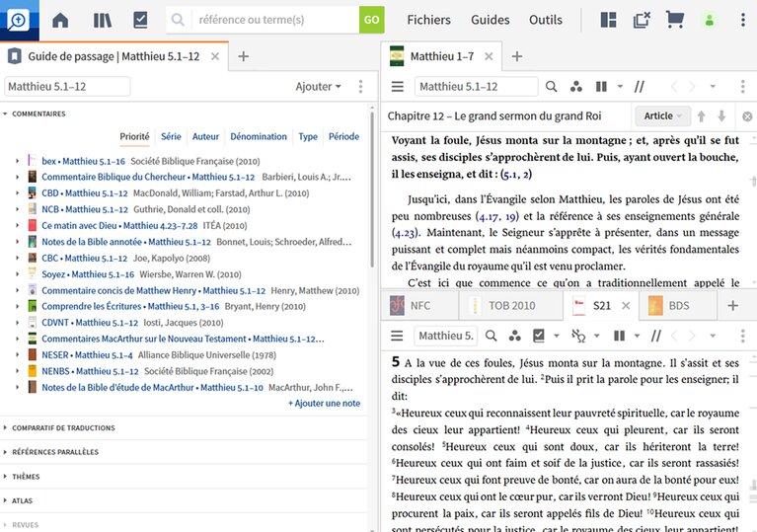Click the Logos app logo icon

19,20
